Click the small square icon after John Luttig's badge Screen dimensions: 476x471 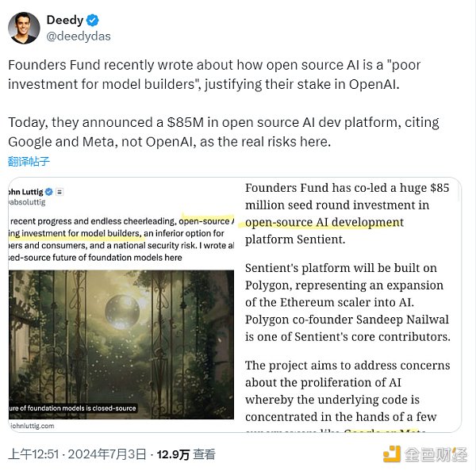tap(59, 192)
